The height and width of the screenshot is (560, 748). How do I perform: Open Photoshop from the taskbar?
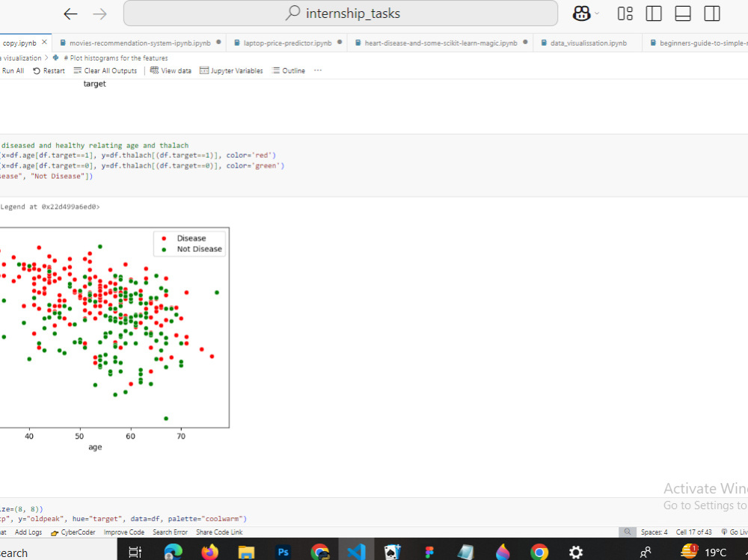pos(283,553)
